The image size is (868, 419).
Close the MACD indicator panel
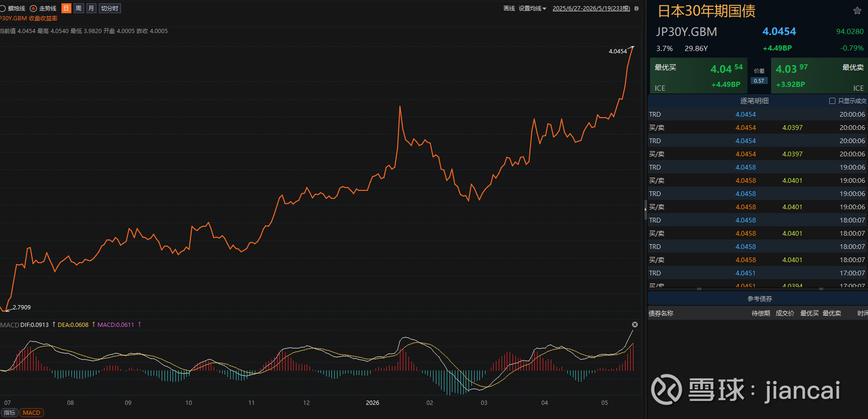635,325
